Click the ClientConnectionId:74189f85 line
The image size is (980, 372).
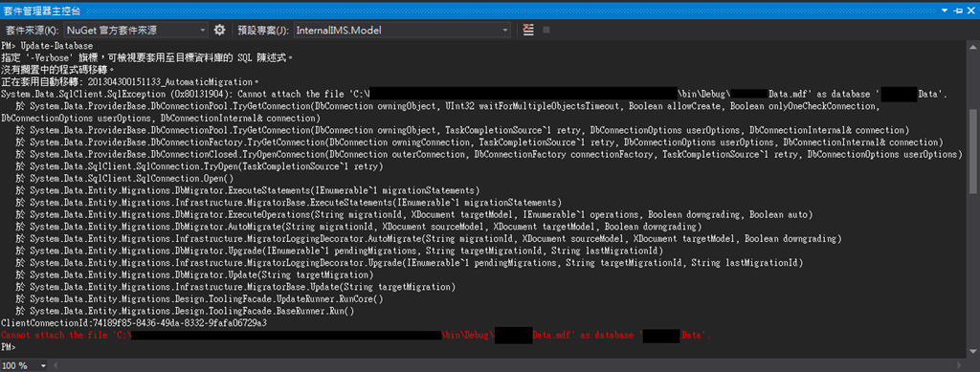tap(134, 322)
